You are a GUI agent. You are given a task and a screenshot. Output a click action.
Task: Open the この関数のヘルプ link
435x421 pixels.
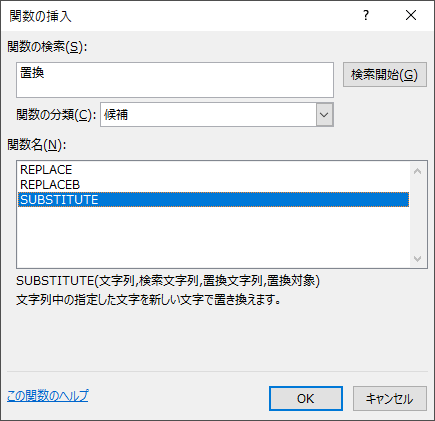pos(48,396)
